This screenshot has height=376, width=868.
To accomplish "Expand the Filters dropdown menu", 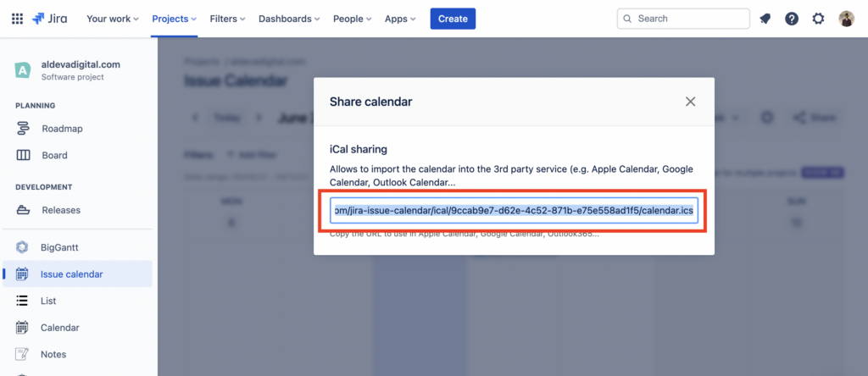I will [x=227, y=19].
